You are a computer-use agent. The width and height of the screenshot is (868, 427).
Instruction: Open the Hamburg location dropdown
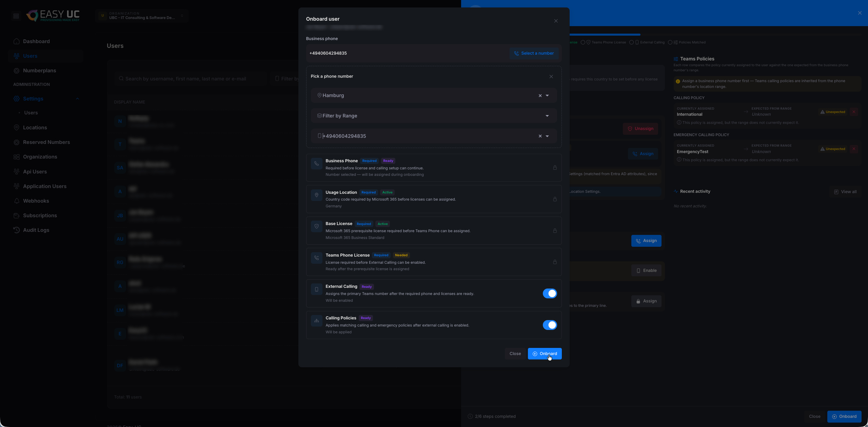click(x=547, y=96)
